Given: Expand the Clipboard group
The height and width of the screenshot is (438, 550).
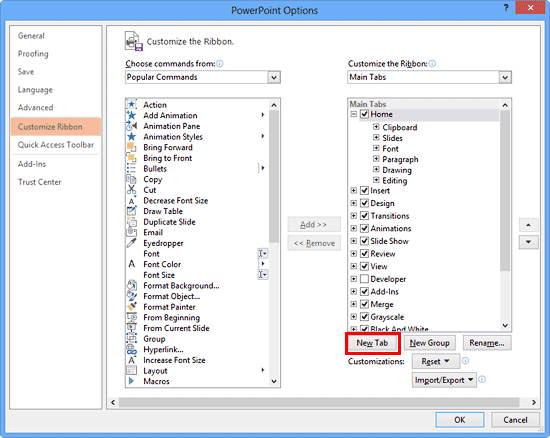Looking at the screenshot, I should coord(376,127).
